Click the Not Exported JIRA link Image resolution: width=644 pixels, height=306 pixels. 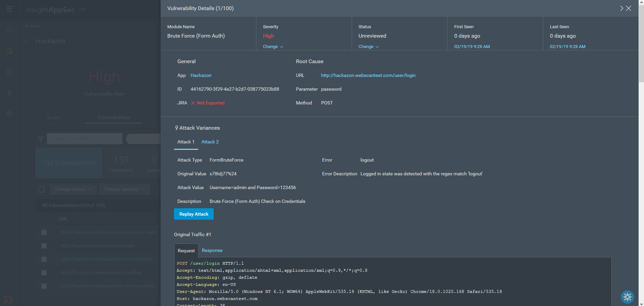[x=211, y=103]
